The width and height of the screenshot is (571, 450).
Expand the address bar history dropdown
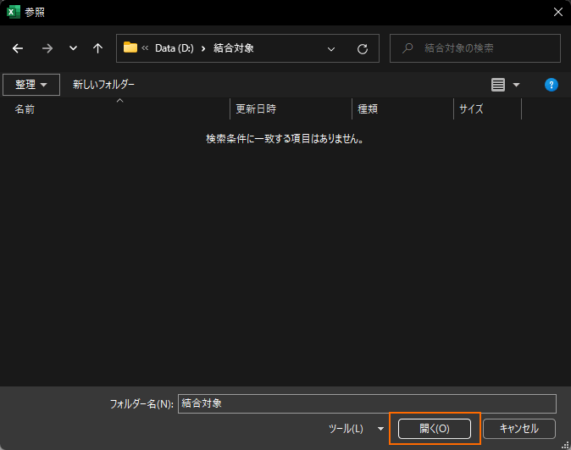[331, 49]
